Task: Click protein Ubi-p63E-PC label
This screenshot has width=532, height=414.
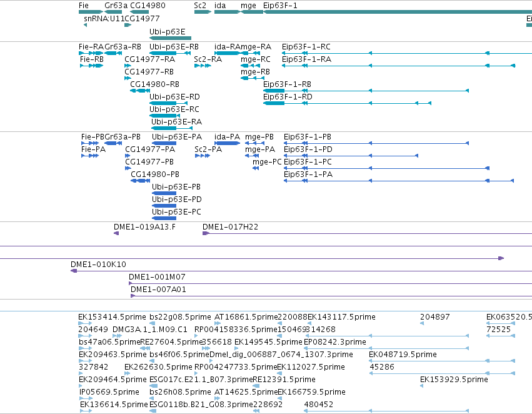Action: (x=176, y=212)
